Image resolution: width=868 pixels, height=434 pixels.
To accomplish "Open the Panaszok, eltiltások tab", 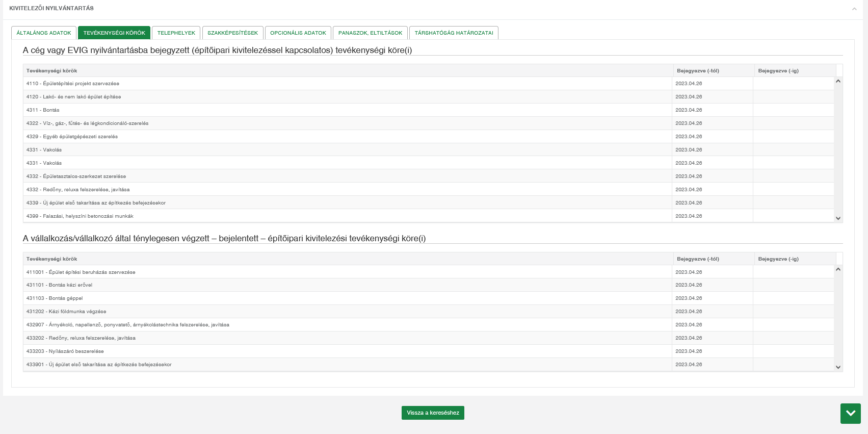I will point(370,33).
